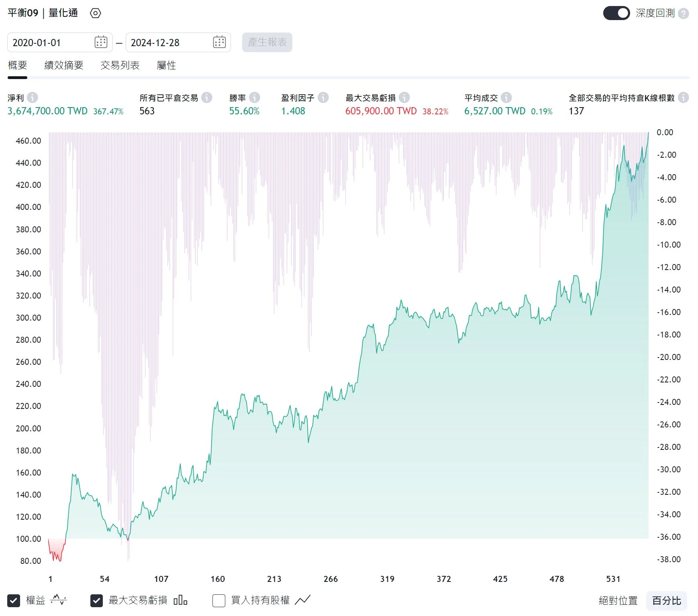
Task: Click info icon next to 平均持倉K線根數
Action: (683, 98)
